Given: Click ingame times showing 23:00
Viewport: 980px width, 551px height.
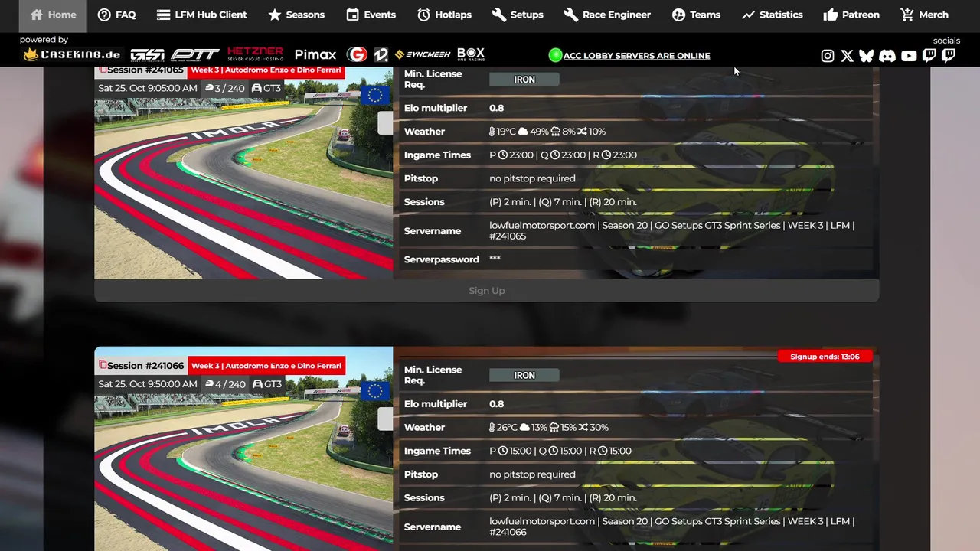Looking at the screenshot, I should pos(563,155).
